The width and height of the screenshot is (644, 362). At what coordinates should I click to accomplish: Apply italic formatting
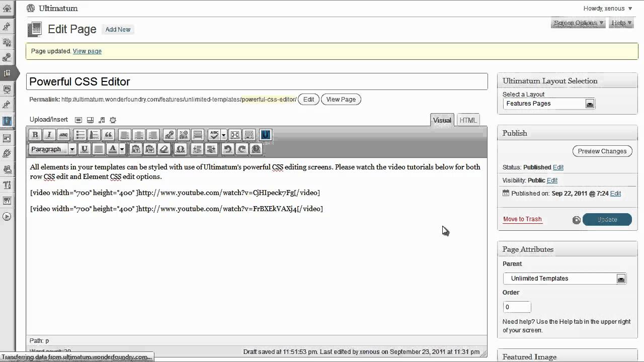tap(49, 135)
